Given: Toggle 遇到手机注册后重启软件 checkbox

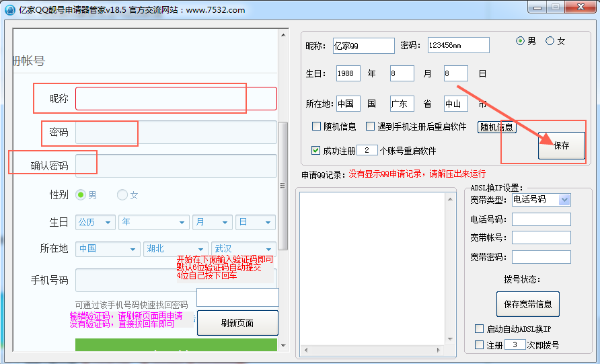Looking at the screenshot, I should click(371, 126).
